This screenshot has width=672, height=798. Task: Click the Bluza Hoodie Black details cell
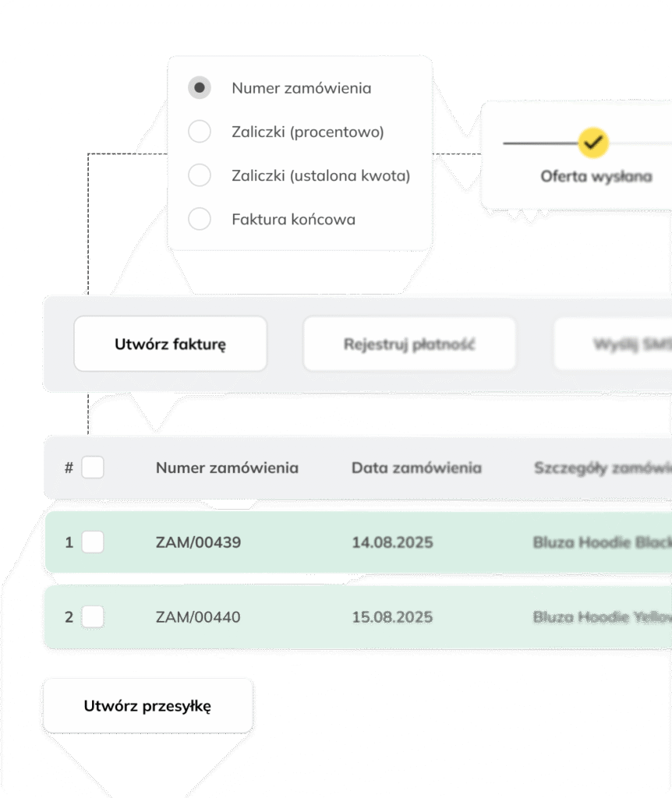603,542
